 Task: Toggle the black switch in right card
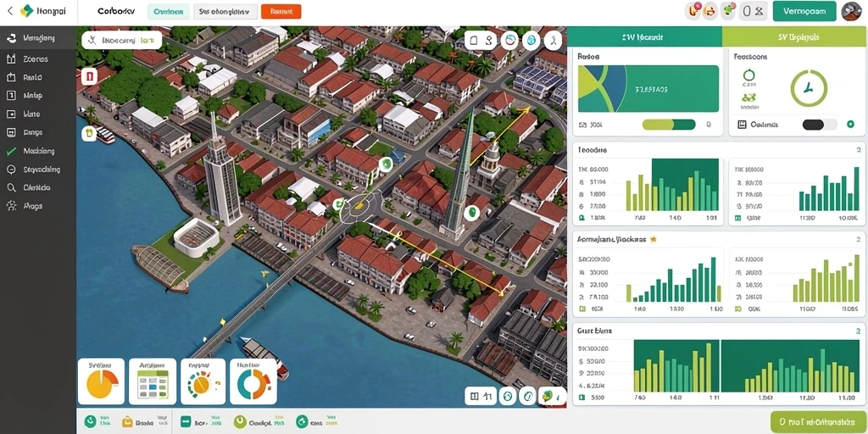pyautogui.click(x=820, y=125)
